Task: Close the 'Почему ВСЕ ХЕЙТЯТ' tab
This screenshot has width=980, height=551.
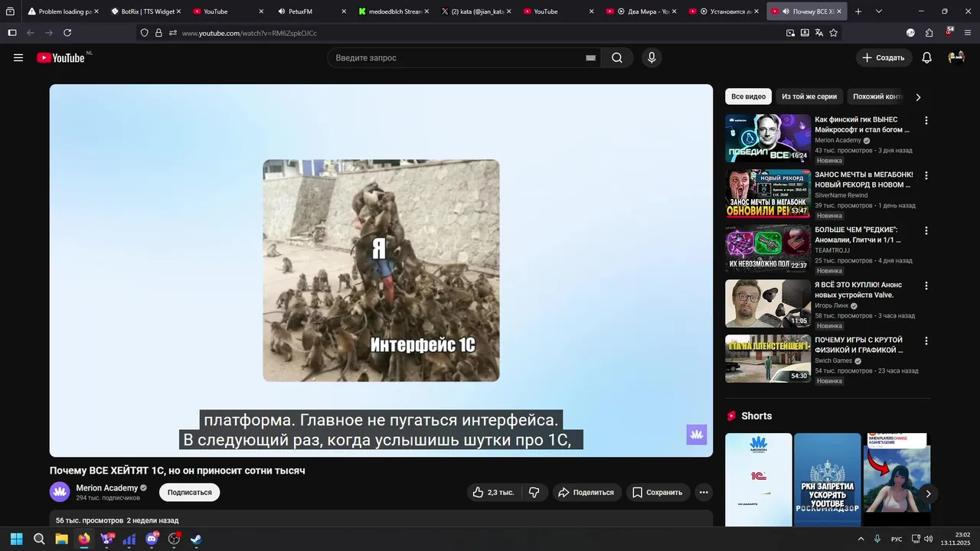Action: point(839,11)
